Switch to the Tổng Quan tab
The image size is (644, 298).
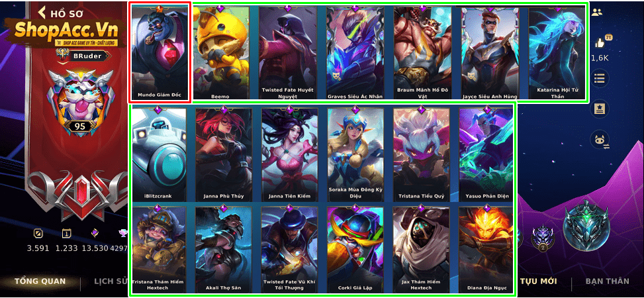pyautogui.click(x=40, y=281)
